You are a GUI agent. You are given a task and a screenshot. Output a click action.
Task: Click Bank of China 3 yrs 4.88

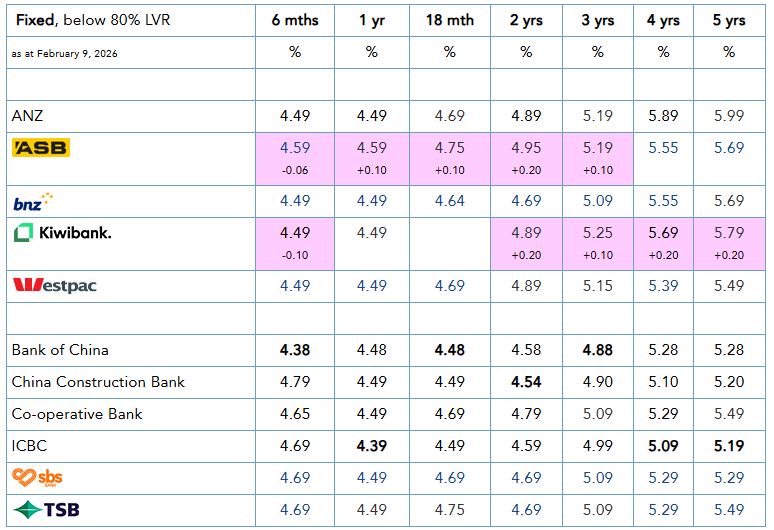click(x=598, y=350)
